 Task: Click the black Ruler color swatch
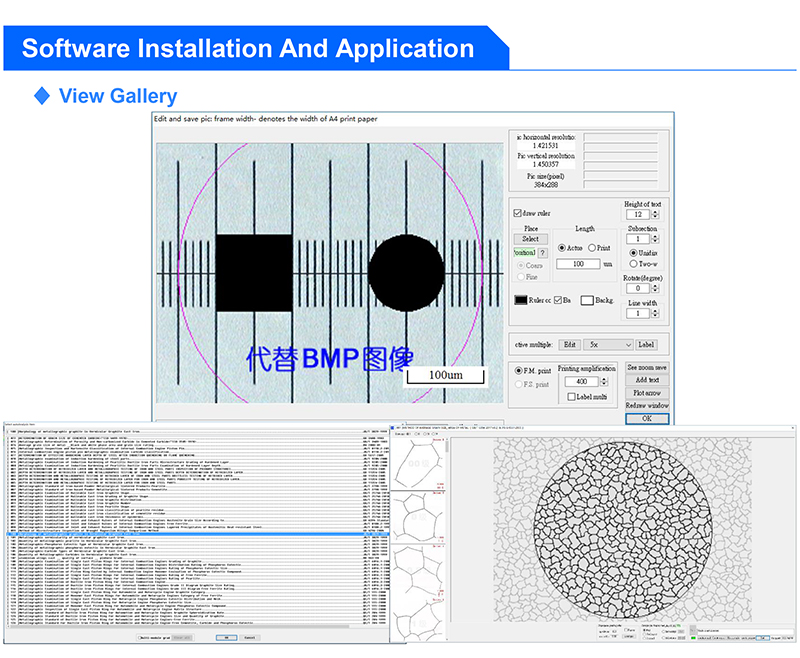tap(520, 300)
